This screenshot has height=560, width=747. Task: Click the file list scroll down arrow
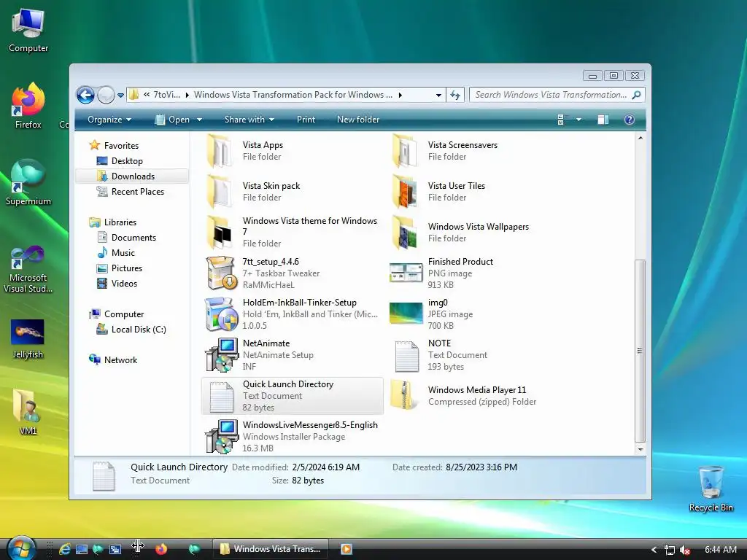(x=640, y=449)
